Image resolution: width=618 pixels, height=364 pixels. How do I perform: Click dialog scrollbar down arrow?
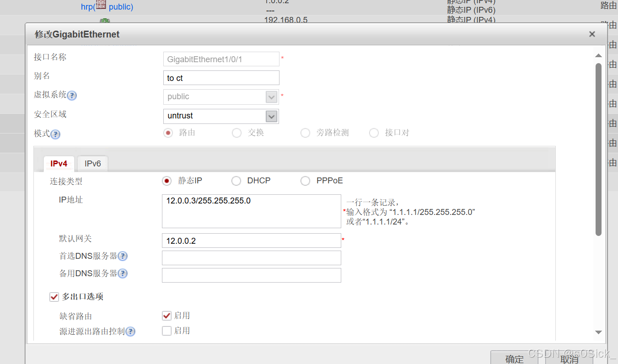click(598, 332)
